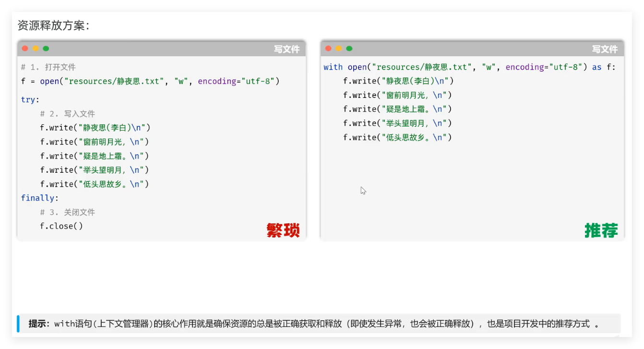Select the comment # 2. 写入文件

click(68, 114)
